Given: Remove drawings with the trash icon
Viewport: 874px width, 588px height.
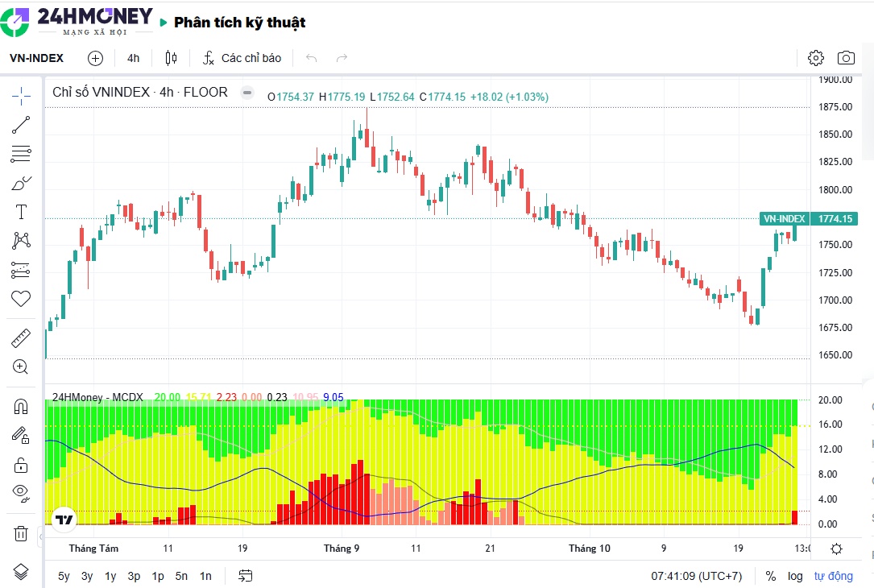Looking at the screenshot, I should 21,533.
